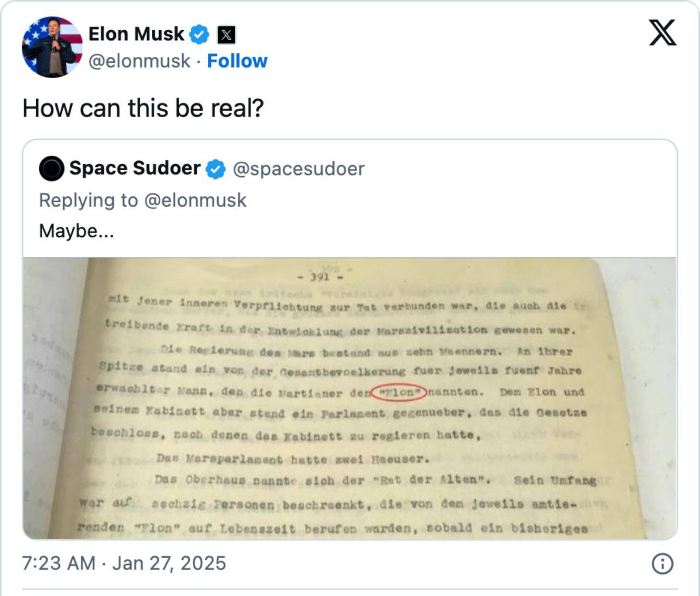
Task: Open the X logo in the top corner
Action: coord(662,33)
